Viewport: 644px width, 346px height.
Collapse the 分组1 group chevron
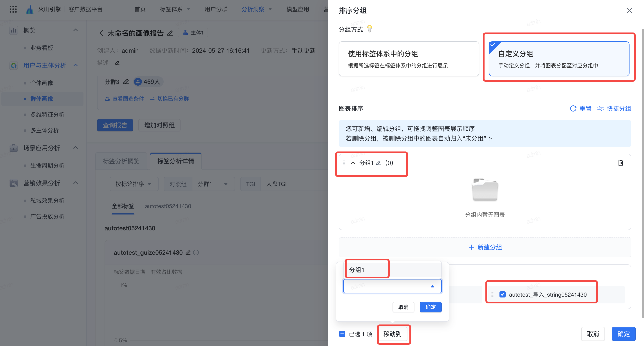click(353, 163)
